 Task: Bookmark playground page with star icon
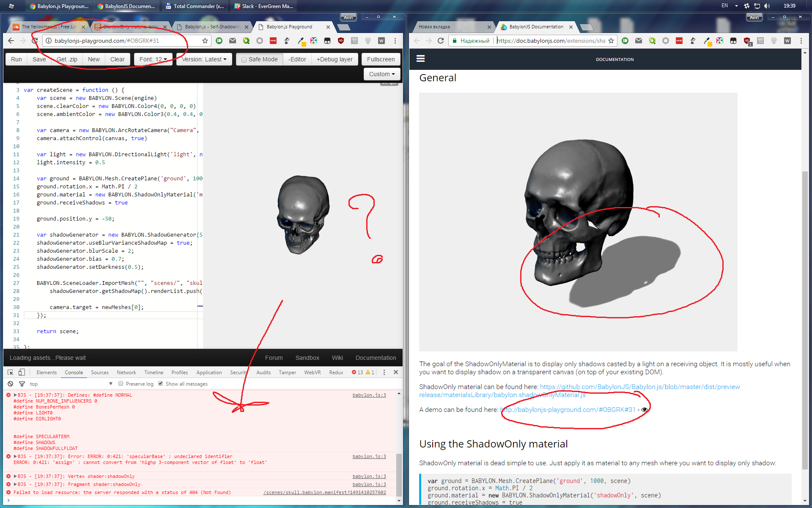click(205, 41)
